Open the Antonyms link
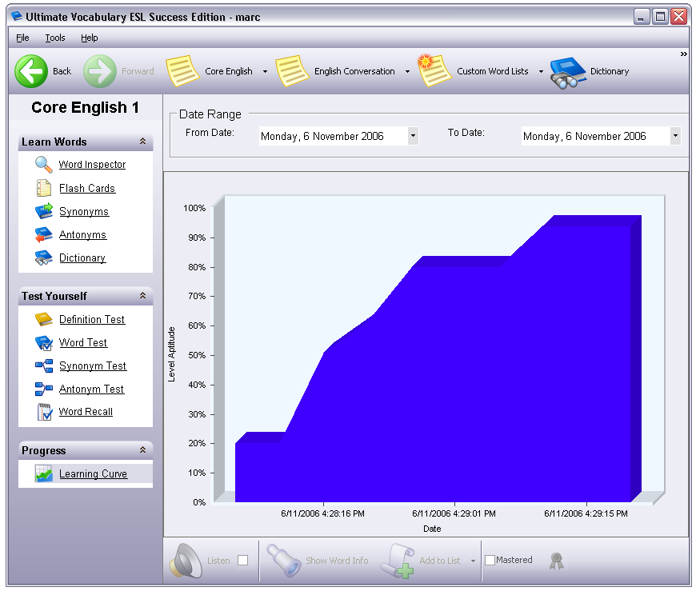Viewport: 700px width, 595px height. click(x=82, y=235)
